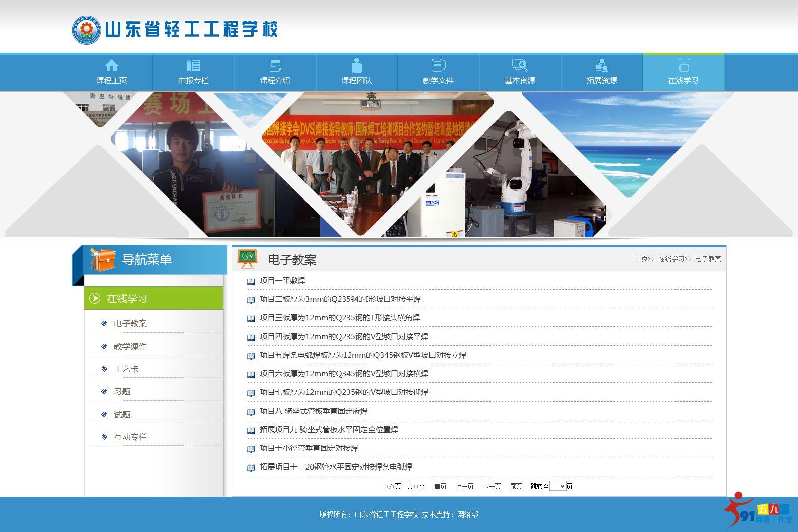Viewport: 798px width, 532px height.
Task: Open 项目八 骑坐式管板垂直固定府焊 link
Action: point(314,411)
